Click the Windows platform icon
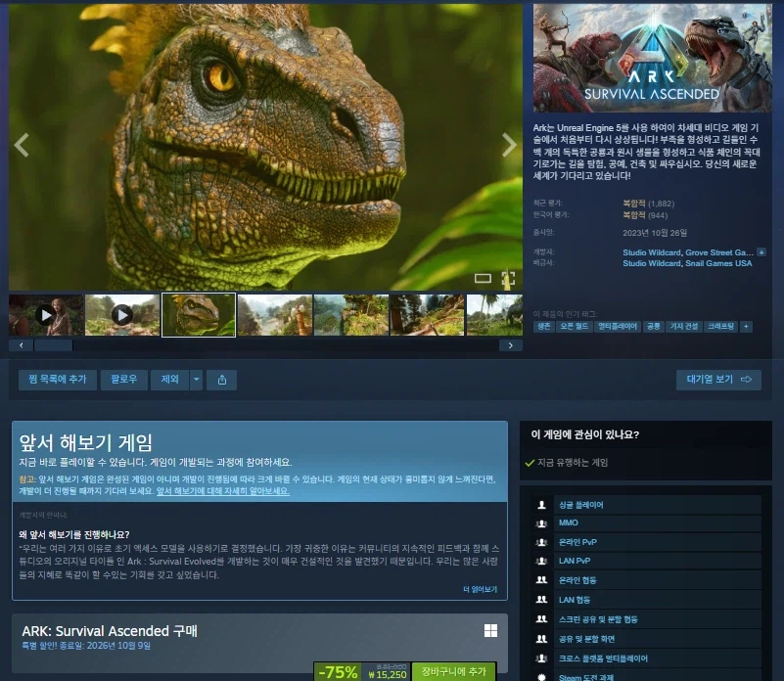784x681 pixels. tap(490, 630)
